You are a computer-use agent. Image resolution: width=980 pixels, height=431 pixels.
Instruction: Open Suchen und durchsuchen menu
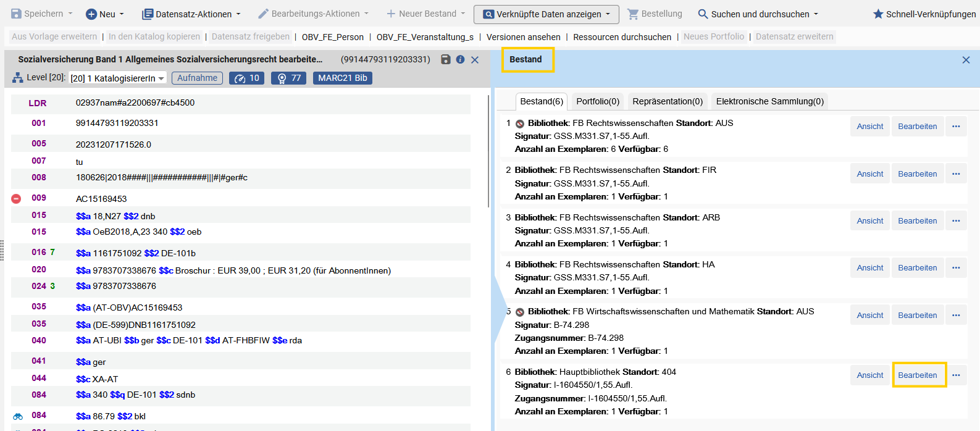758,14
